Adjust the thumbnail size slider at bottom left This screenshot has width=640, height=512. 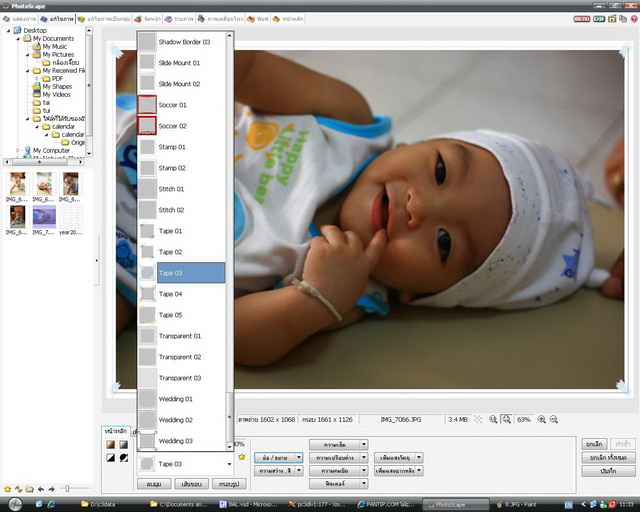(x=67, y=488)
